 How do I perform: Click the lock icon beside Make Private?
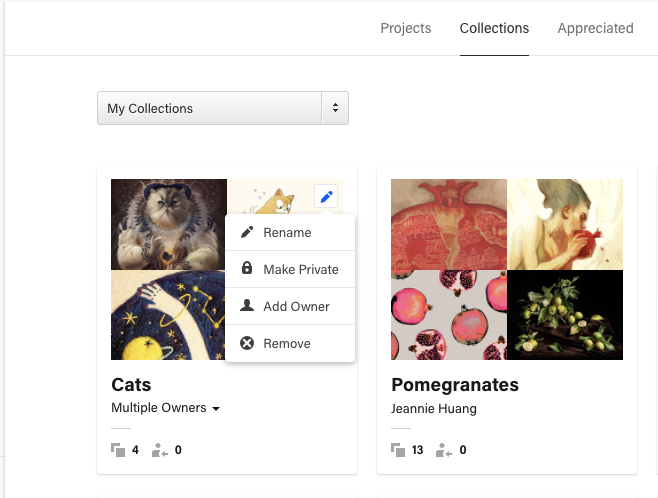click(x=247, y=268)
